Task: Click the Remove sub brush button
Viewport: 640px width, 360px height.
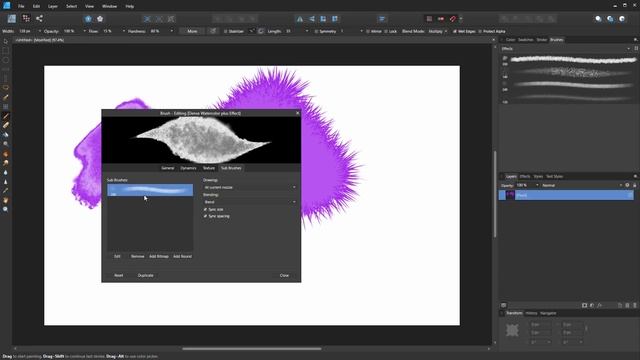Action: pyautogui.click(x=138, y=256)
